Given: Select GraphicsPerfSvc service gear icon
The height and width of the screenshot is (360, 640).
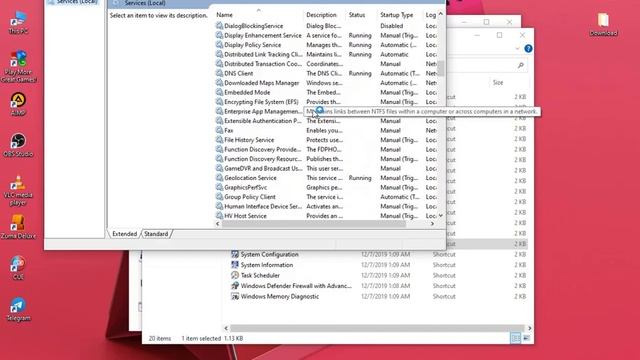Looking at the screenshot, I should (219, 187).
